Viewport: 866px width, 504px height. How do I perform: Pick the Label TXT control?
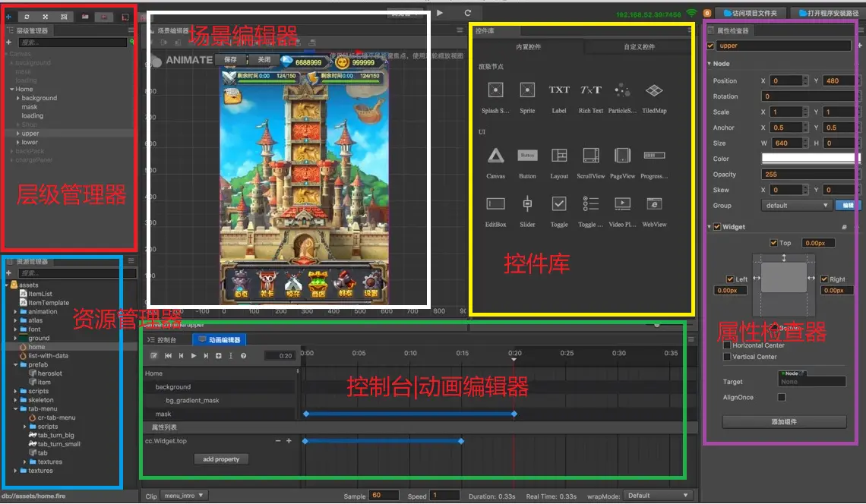(x=559, y=90)
